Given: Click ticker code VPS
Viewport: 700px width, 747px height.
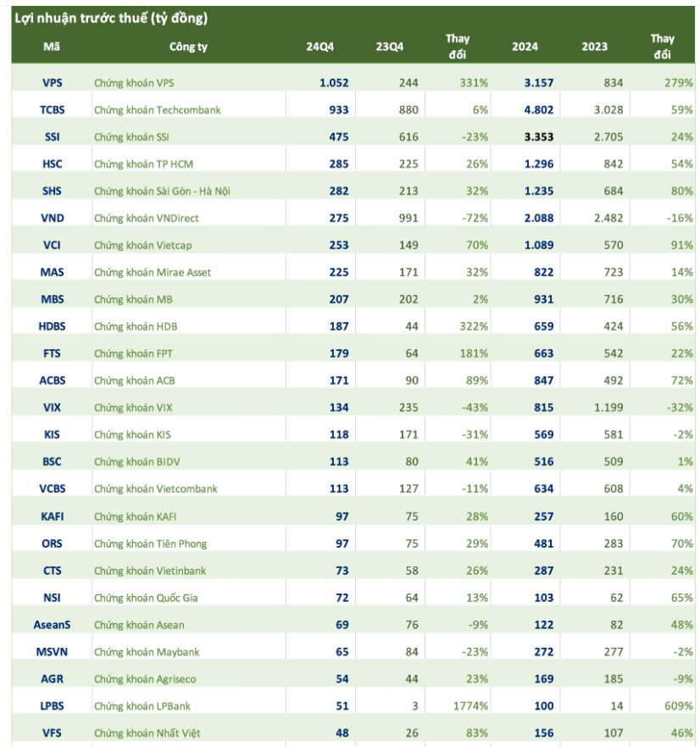Looking at the screenshot, I should [x=53, y=83].
